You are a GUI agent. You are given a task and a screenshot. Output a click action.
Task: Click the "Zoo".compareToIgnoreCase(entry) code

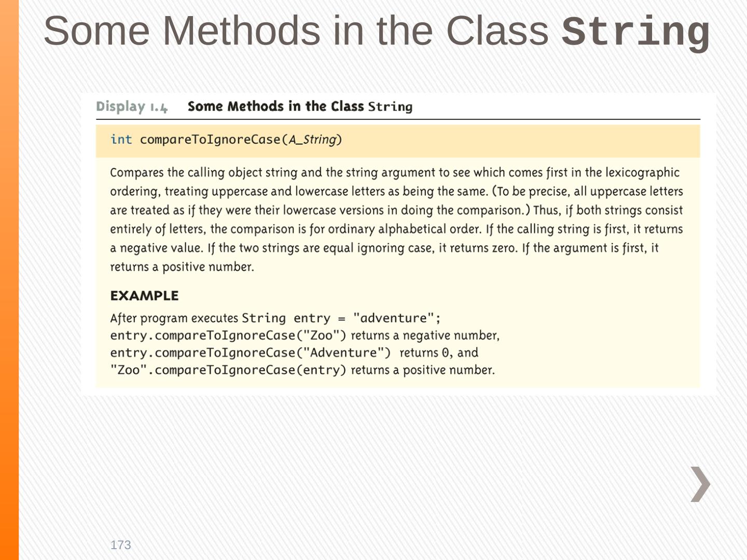point(228,370)
